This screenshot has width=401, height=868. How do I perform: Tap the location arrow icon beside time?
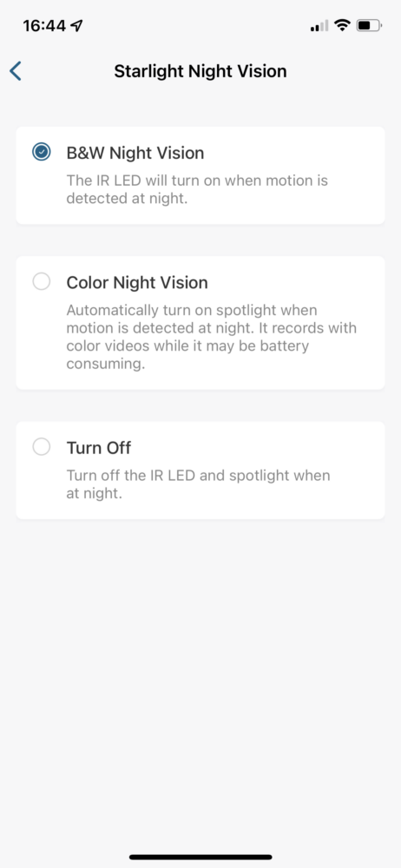click(x=77, y=25)
